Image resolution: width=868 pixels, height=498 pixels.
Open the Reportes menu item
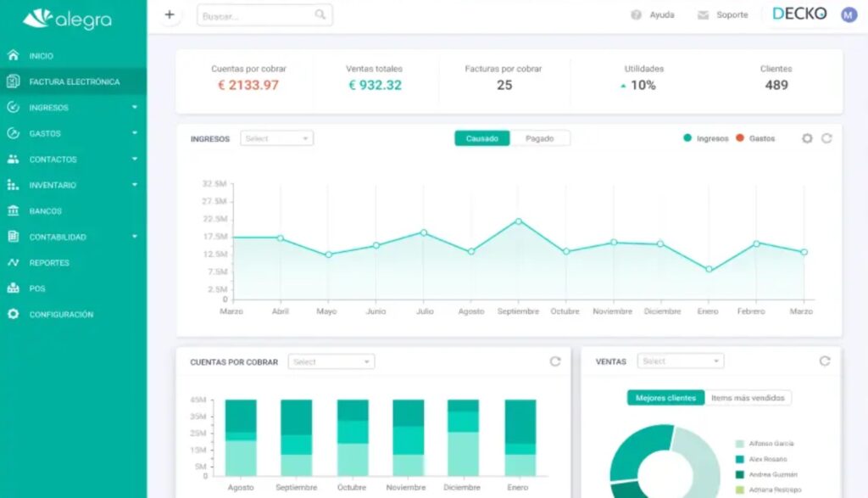(x=73, y=262)
